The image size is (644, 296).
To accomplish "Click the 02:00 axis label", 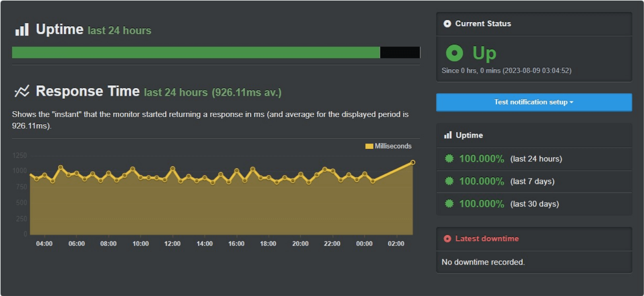I will [x=396, y=244].
